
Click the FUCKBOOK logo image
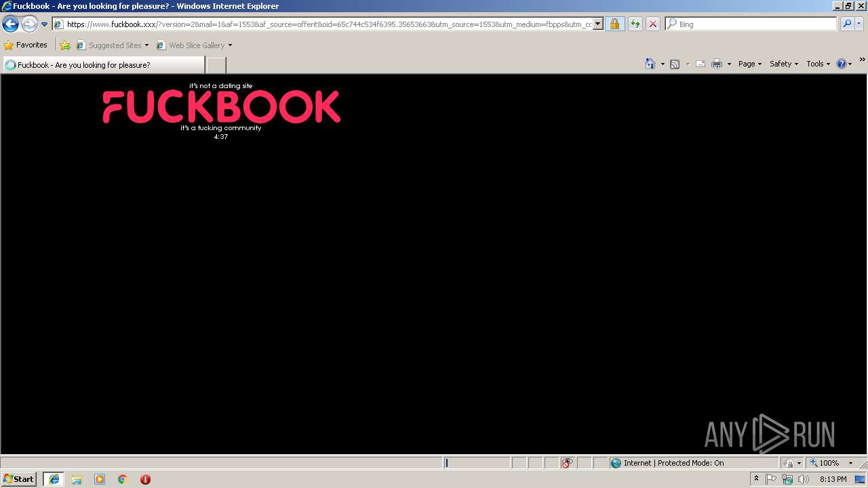[221, 107]
